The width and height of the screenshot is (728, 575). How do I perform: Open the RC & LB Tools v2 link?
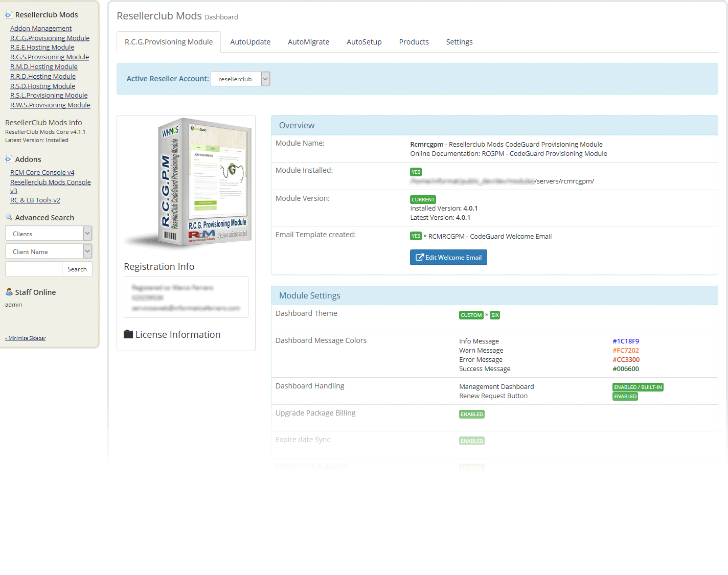coord(35,200)
